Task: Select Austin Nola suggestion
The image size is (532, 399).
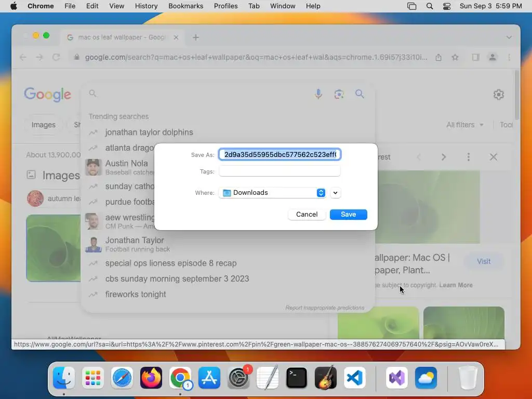Action: click(120, 167)
